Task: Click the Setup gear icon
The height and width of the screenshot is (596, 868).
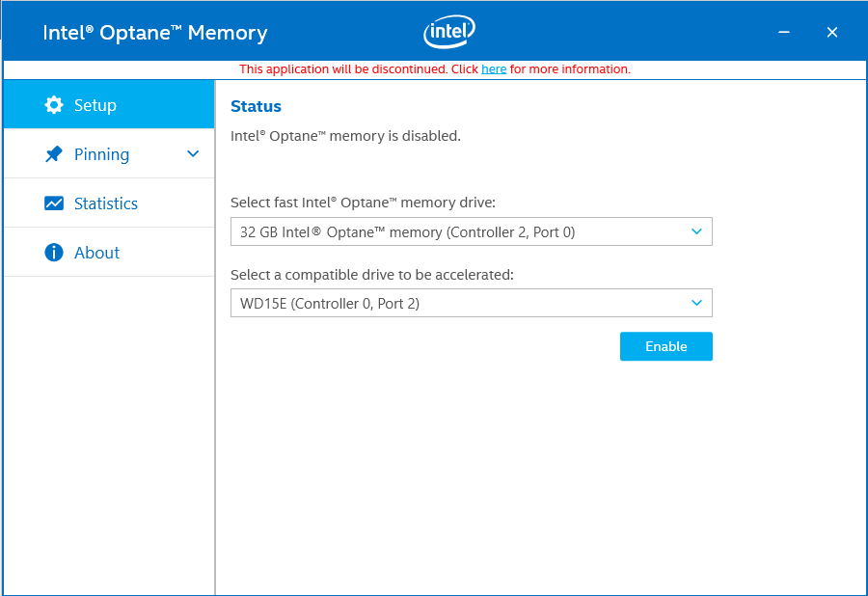Action: (x=54, y=104)
